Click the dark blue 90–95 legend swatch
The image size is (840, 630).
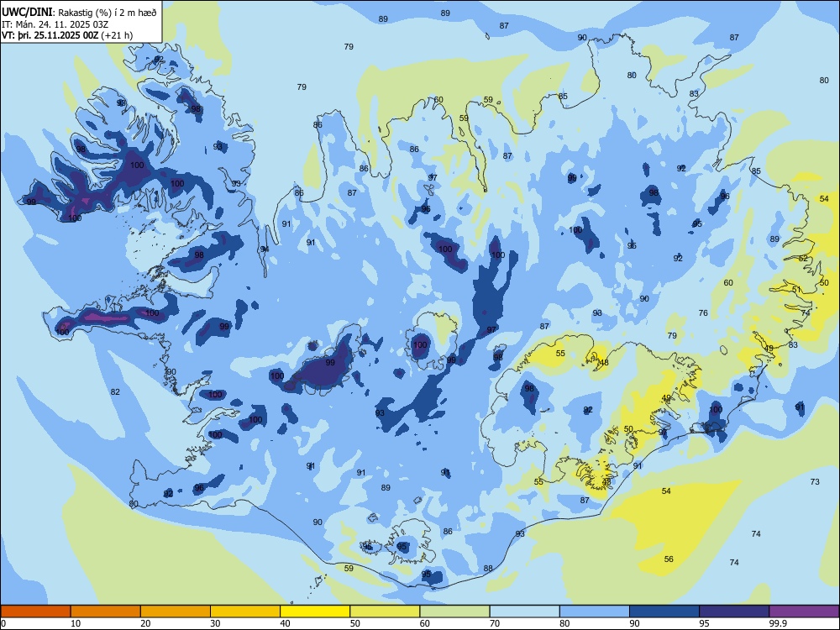(664, 612)
